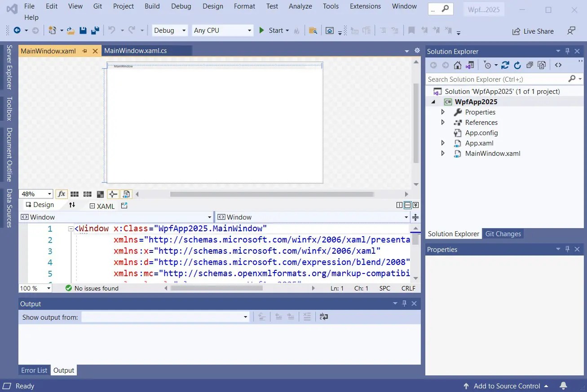
Task: Open the designer zoom 48% dropdown
Action: point(36,194)
